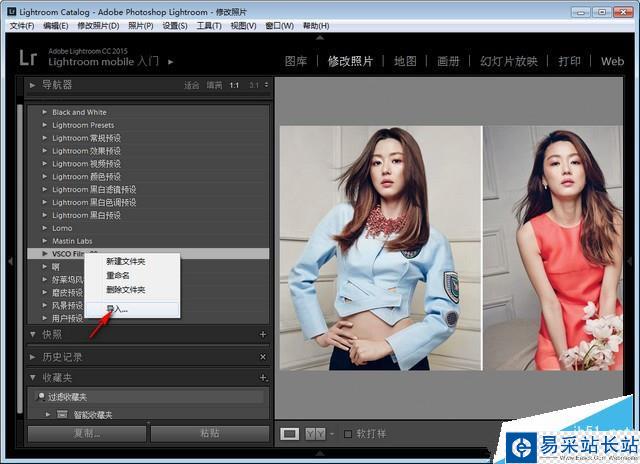Open the 编辑(E) menu
Viewport: 640px width, 464px height.
tap(56, 26)
